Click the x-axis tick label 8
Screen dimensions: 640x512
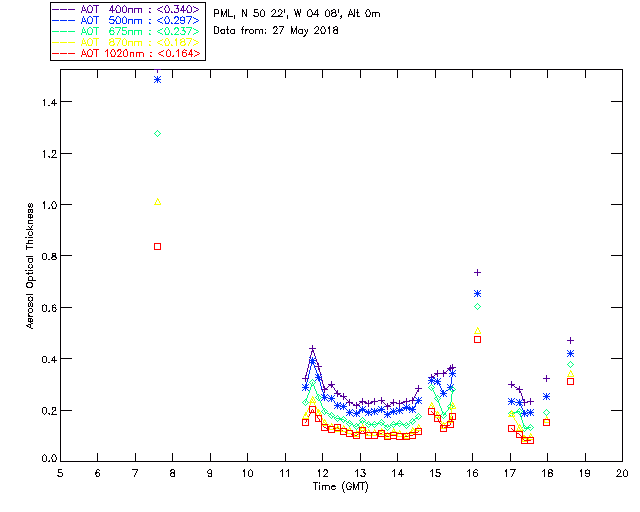[173, 473]
